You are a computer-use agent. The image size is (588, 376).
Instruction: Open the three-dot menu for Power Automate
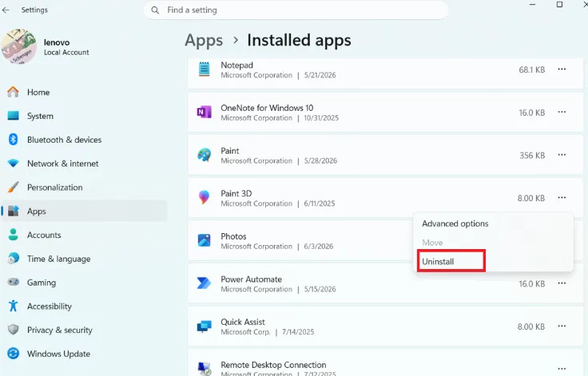(x=562, y=283)
